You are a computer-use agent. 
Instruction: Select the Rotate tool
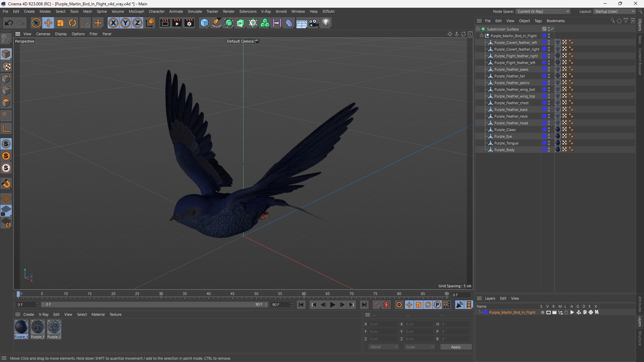point(72,23)
